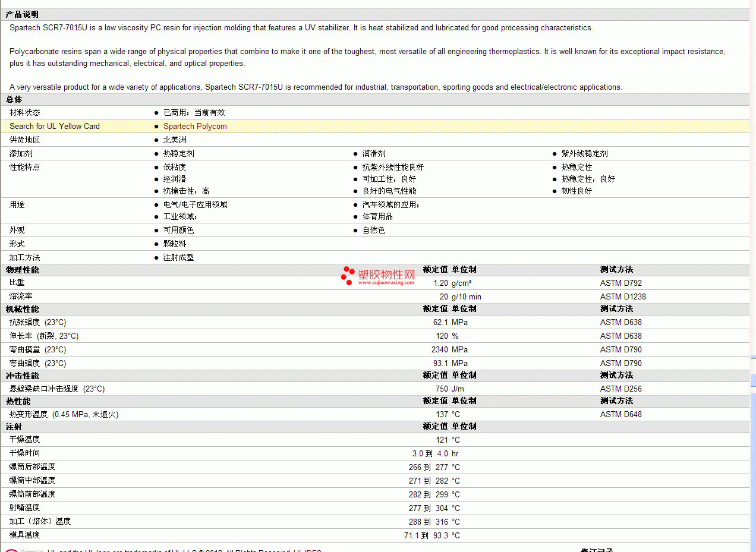Click the 注射成型 processing method value
The image size is (756, 552).
[x=179, y=257]
